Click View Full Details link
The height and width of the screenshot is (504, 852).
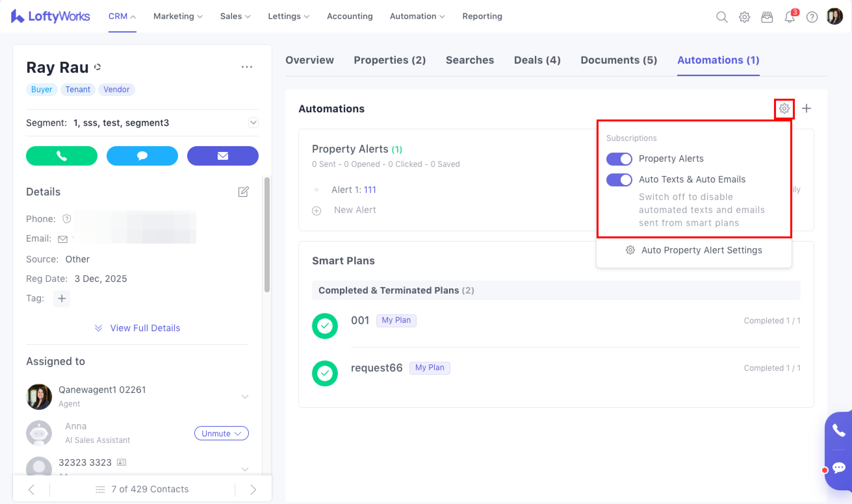coord(145,328)
